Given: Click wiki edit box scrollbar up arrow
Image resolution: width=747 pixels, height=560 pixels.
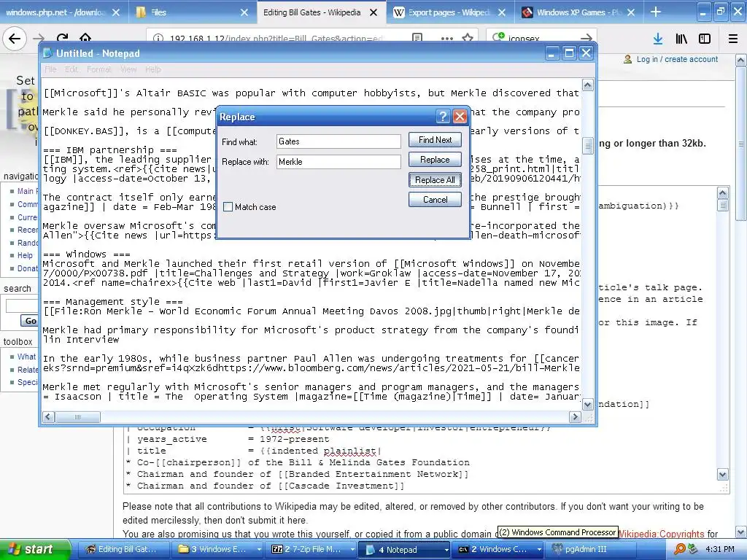Looking at the screenshot, I should click(723, 192).
